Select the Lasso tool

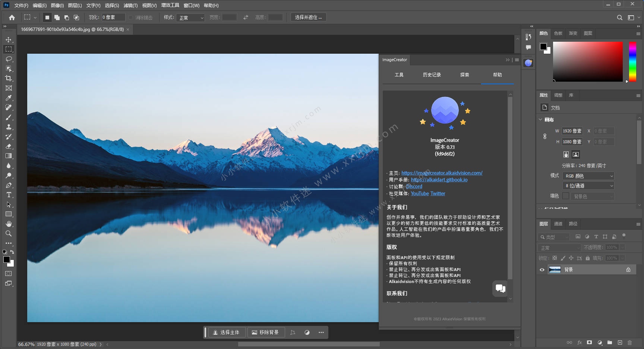pos(9,59)
